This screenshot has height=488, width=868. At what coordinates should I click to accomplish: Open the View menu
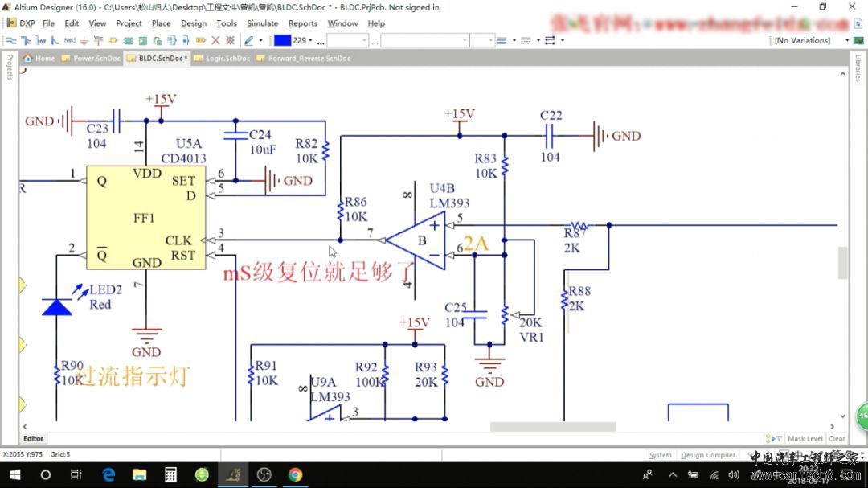pyautogui.click(x=97, y=23)
